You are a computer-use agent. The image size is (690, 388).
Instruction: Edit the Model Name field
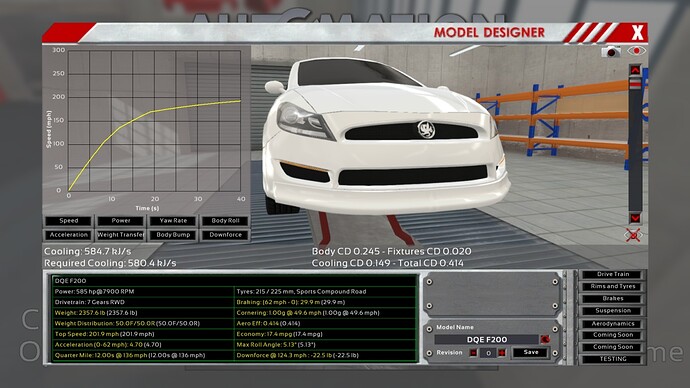pyautogui.click(x=487, y=340)
